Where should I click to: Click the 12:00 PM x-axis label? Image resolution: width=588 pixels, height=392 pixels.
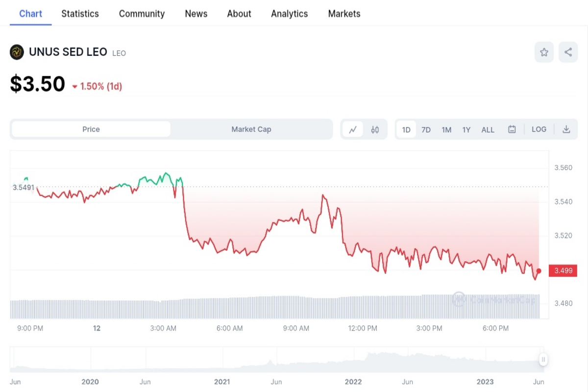[x=363, y=328]
